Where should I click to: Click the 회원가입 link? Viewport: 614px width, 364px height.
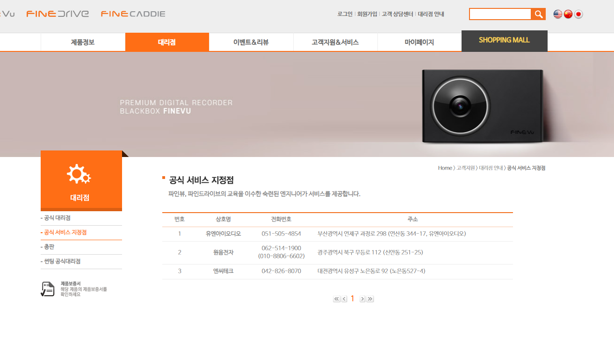coord(367,14)
